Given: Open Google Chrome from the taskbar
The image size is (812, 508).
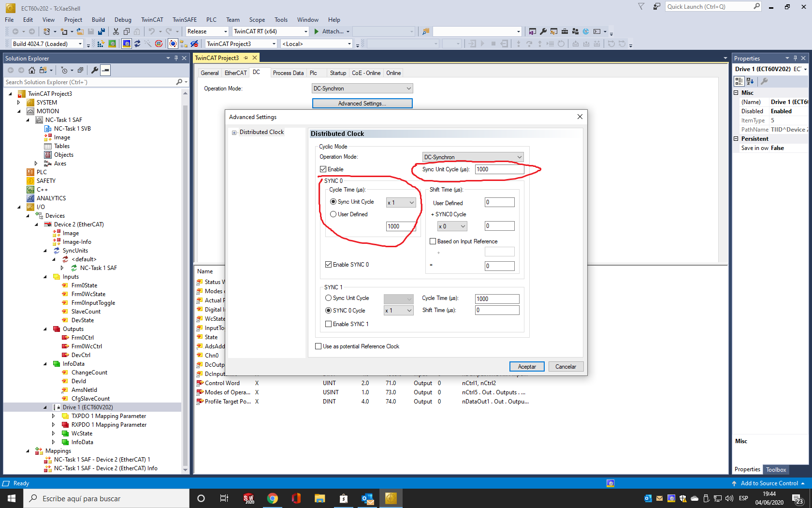Looking at the screenshot, I should pyautogui.click(x=273, y=498).
